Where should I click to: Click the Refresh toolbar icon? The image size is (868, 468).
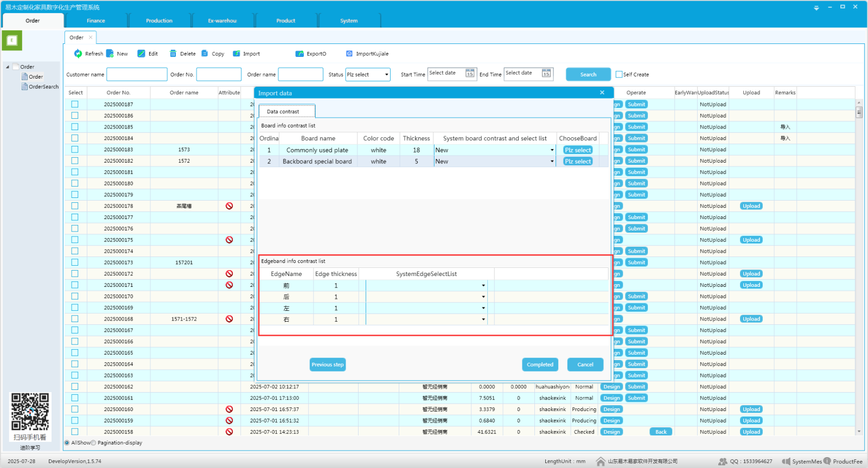pyautogui.click(x=78, y=54)
